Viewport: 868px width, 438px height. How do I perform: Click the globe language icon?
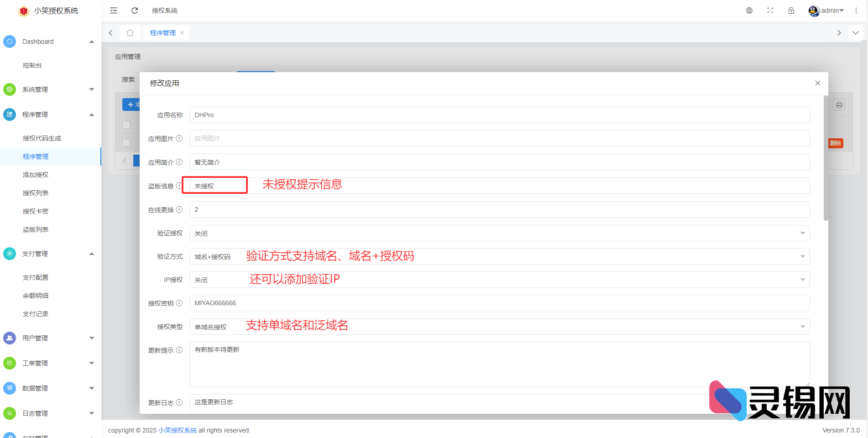click(x=749, y=10)
